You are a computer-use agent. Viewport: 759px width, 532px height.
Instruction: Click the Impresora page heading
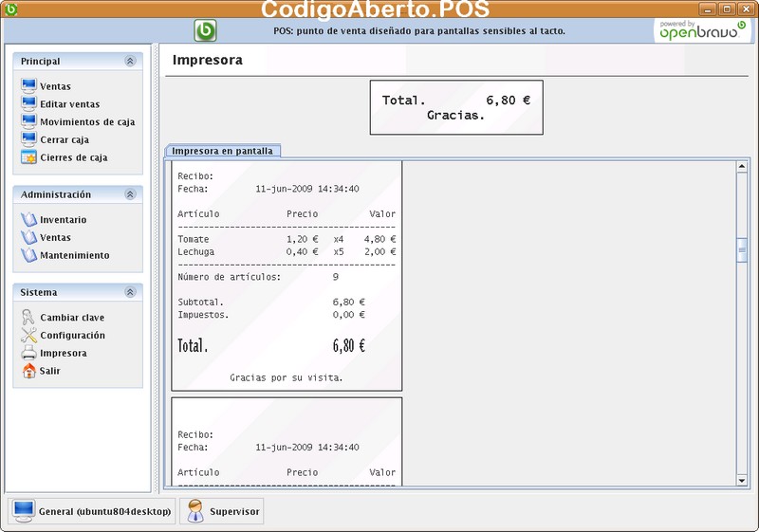click(207, 60)
